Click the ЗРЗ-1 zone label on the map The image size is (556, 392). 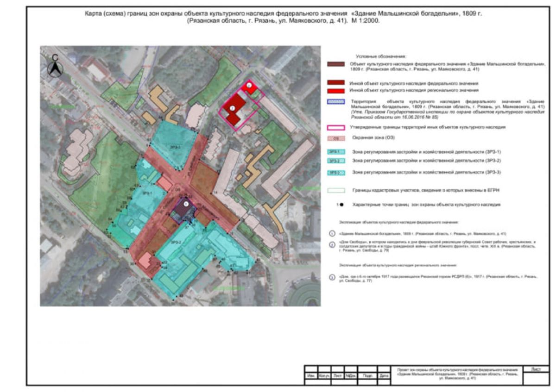(148, 193)
